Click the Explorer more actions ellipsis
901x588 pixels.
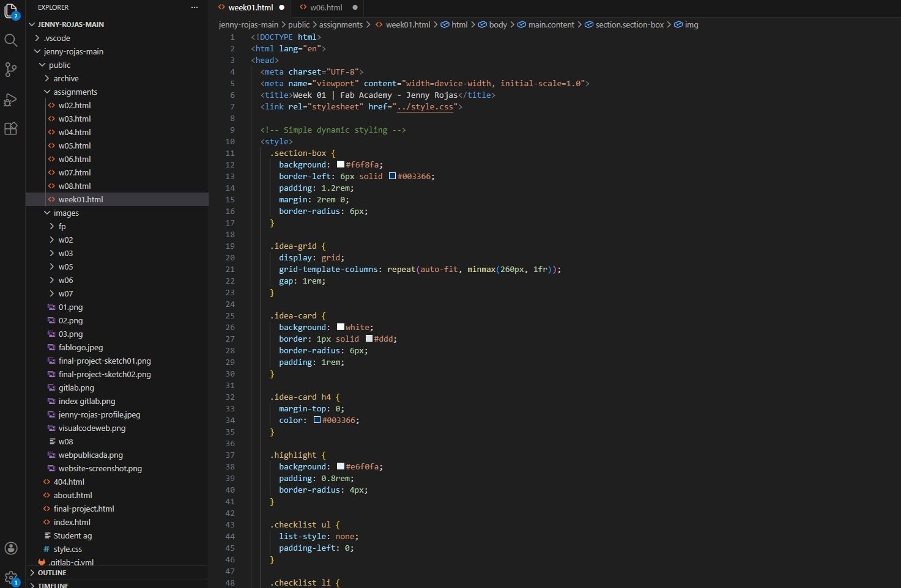[x=195, y=7]
